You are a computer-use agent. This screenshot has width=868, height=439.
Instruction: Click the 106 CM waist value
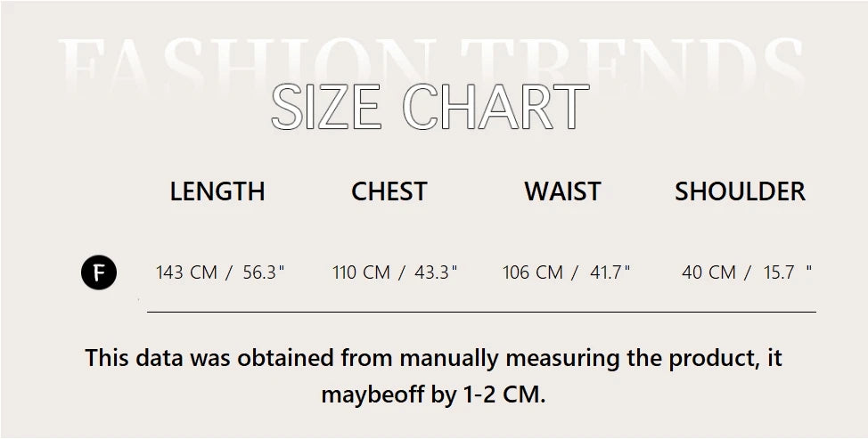click(533, 272)
